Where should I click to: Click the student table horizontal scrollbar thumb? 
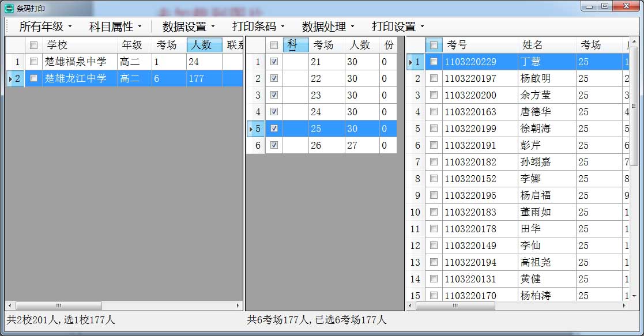pos(455,305)
